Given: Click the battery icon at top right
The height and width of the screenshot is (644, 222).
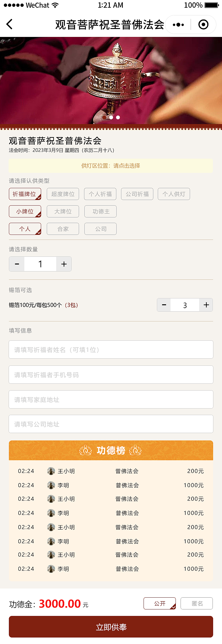Looking at the screenshot, I should click(211, 5).
